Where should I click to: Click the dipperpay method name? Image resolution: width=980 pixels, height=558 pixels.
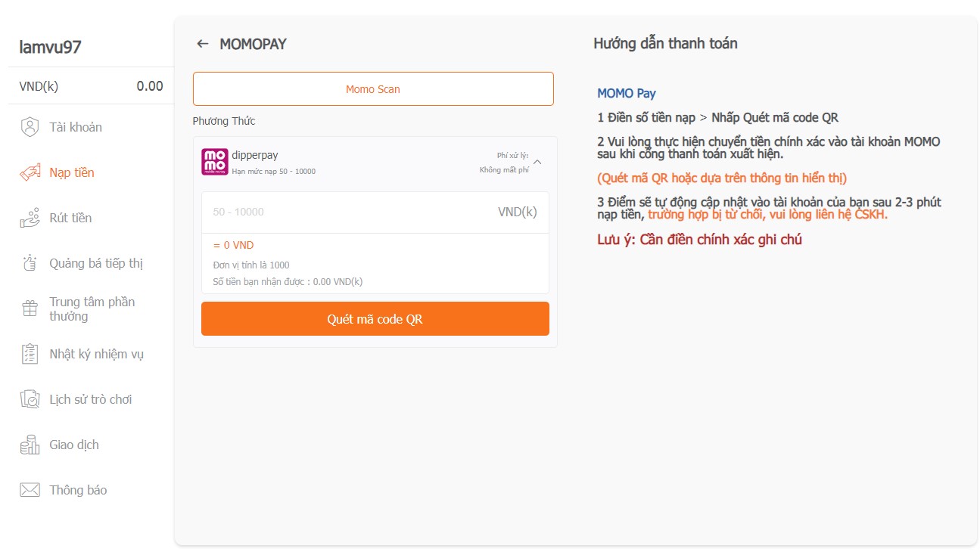[255, 155]
